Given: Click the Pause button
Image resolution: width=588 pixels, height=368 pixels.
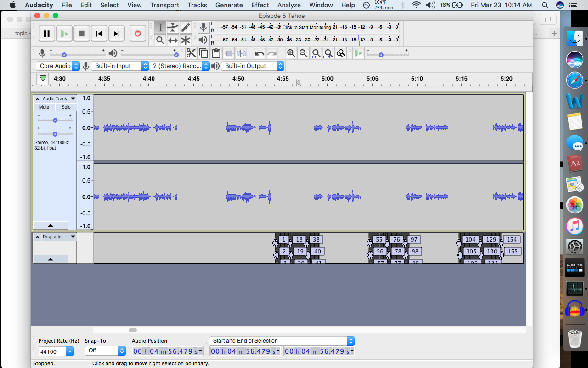Looking at the screenshot, I should (x=46, y=34).
